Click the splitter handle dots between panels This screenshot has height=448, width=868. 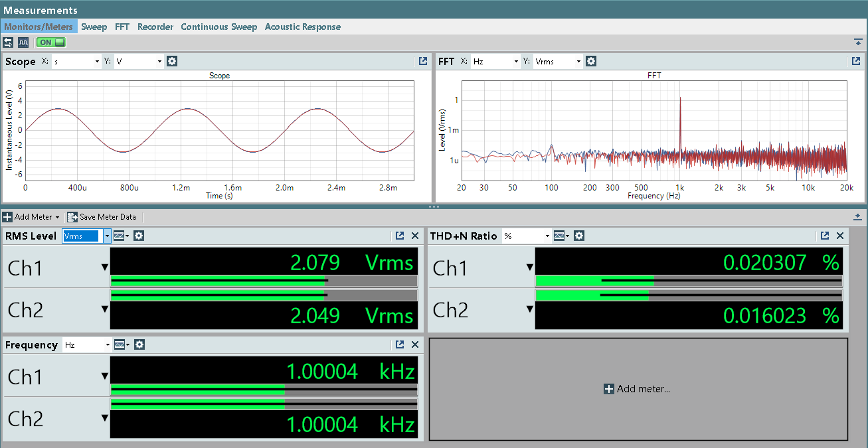tap(434, 206)
